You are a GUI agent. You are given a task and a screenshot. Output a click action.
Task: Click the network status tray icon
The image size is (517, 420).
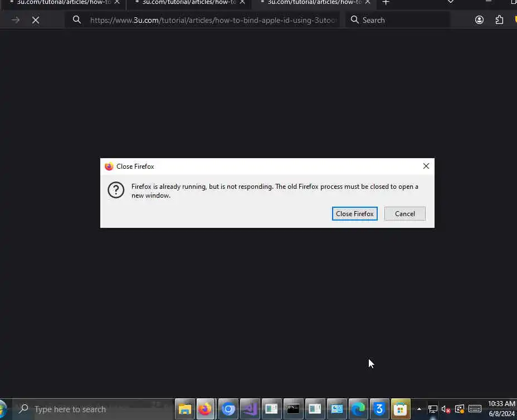coord(432,409)
